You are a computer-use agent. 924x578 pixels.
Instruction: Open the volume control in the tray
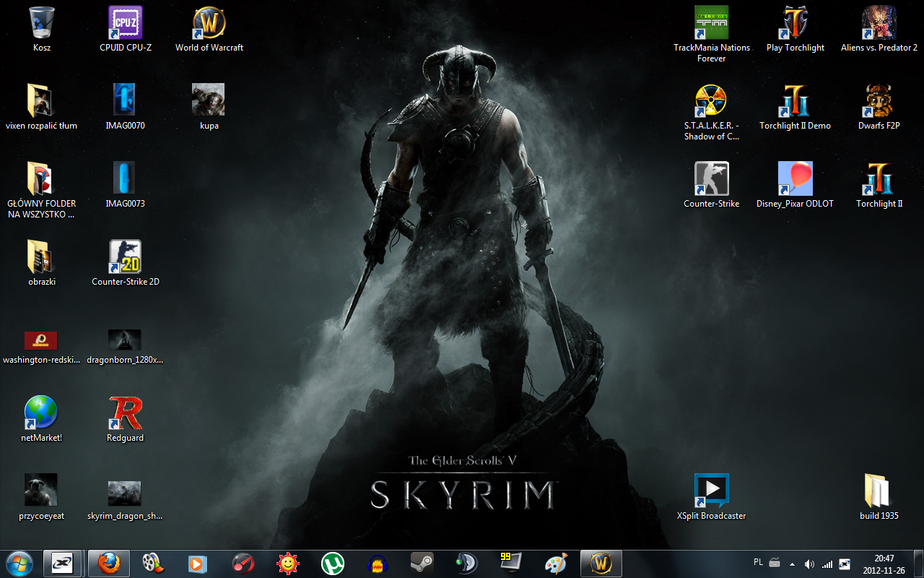click(809, 564)
